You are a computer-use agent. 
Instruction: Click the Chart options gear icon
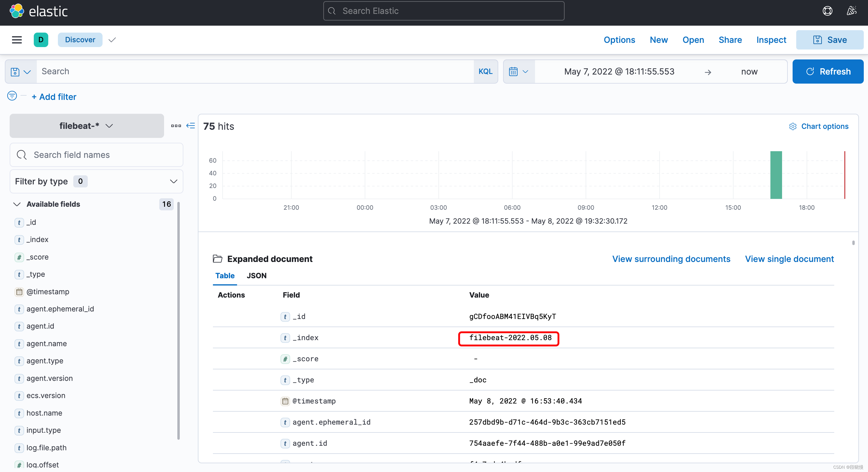pyautogui.click(x=793, y=126)
